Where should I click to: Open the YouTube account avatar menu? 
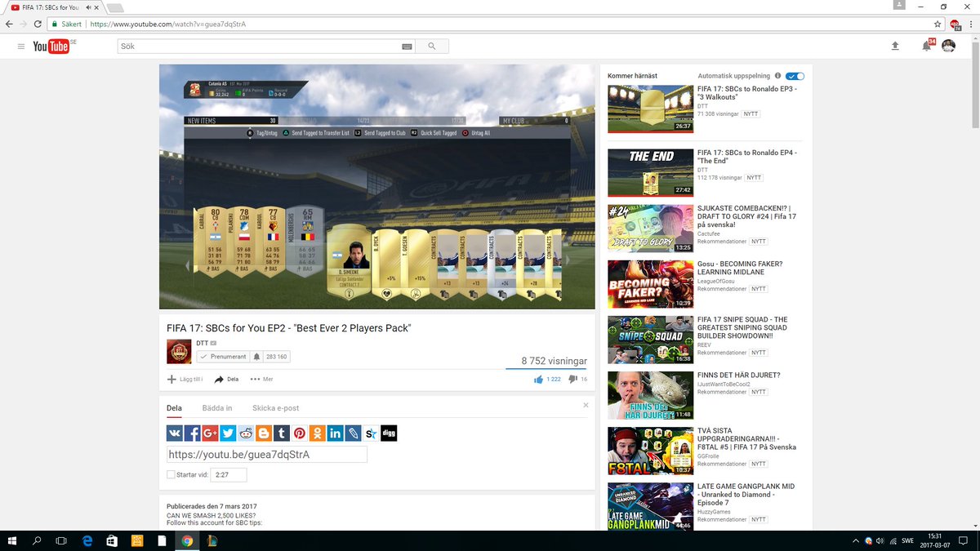948,47
